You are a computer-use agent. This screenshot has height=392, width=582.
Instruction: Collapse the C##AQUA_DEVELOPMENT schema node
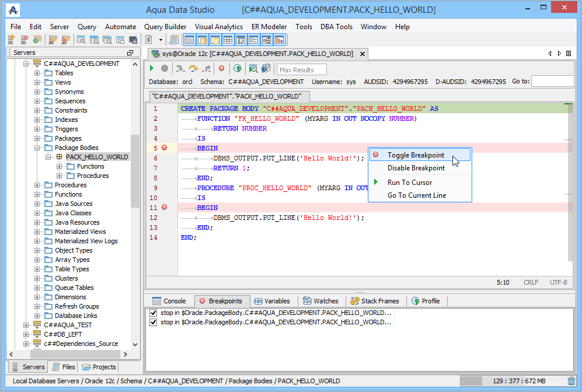(x=26, y=64)
